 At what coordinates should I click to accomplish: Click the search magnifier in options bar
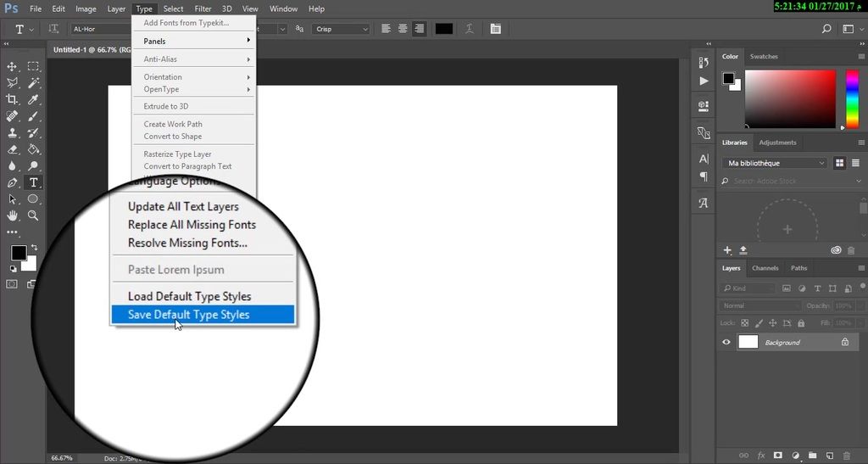point(826,29)
